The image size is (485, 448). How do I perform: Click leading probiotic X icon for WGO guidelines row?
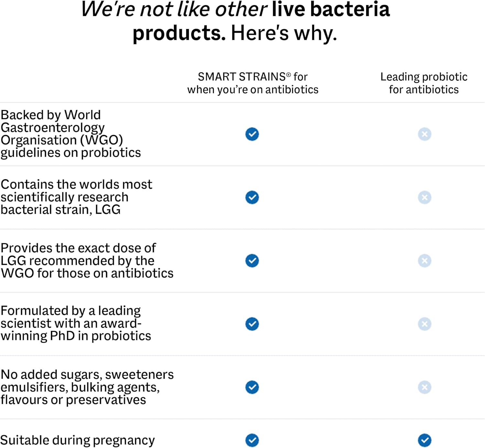click(425, 134)
